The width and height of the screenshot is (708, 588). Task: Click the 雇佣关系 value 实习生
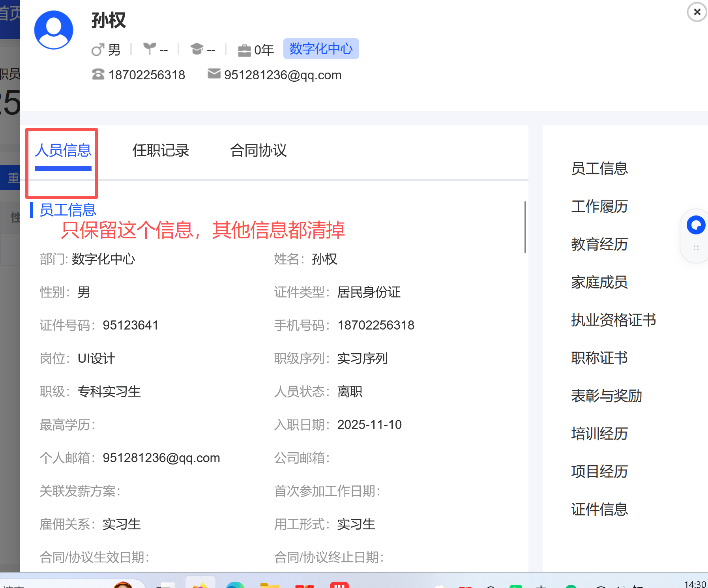122,524
